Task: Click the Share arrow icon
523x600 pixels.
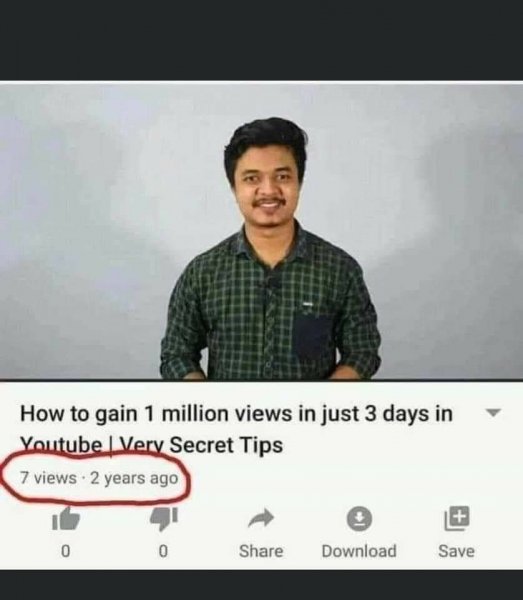Action: (261, 518)
